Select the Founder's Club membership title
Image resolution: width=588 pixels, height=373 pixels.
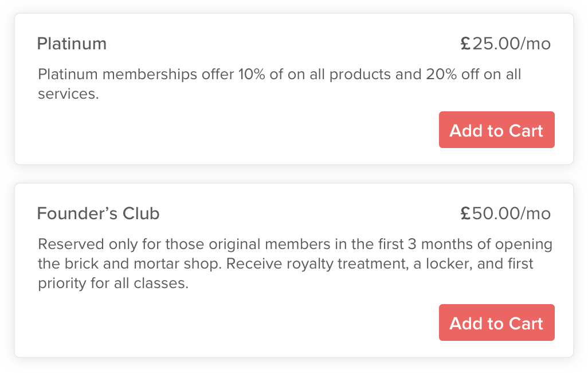pyautogui.click(x=97, y=213)
